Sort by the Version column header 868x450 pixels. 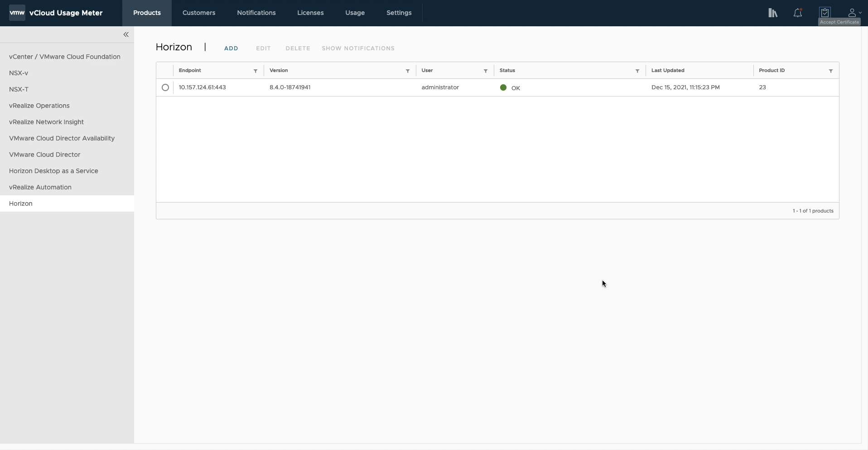click(x=279, y=70)
